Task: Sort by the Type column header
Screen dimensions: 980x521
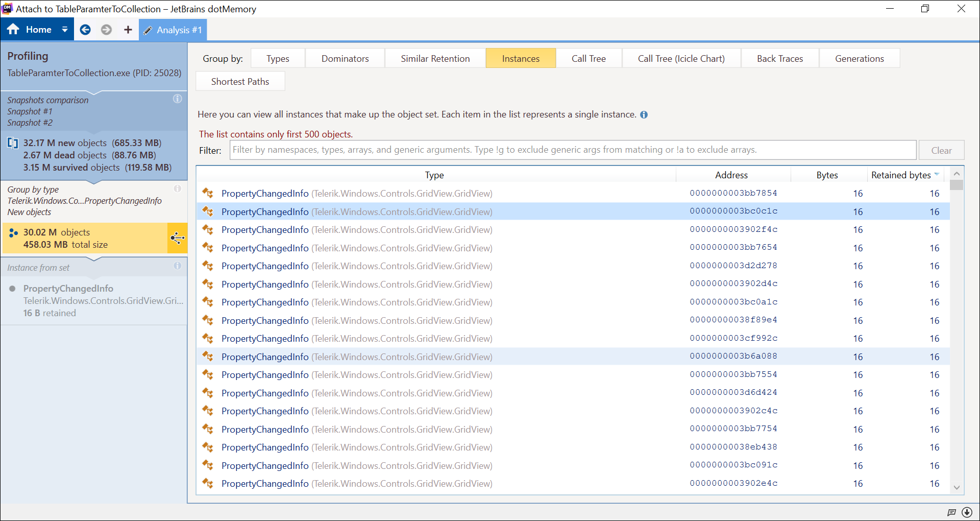Action: click(x=434, y=175)
